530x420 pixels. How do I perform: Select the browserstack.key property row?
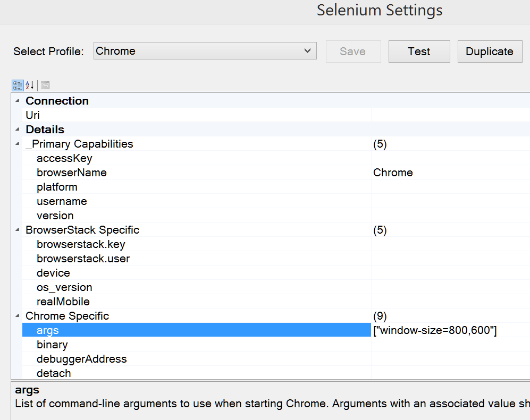pos(81,244)
